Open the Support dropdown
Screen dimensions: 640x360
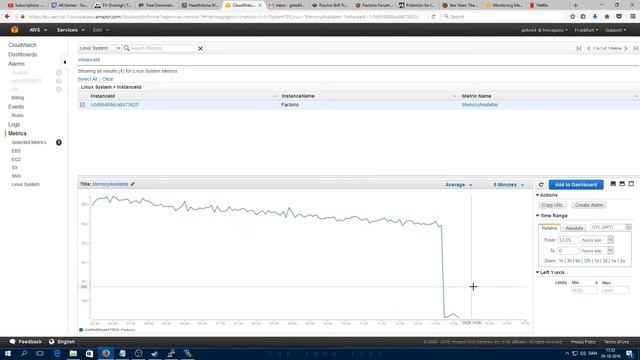pyautogui.click(x=616, y=30)
